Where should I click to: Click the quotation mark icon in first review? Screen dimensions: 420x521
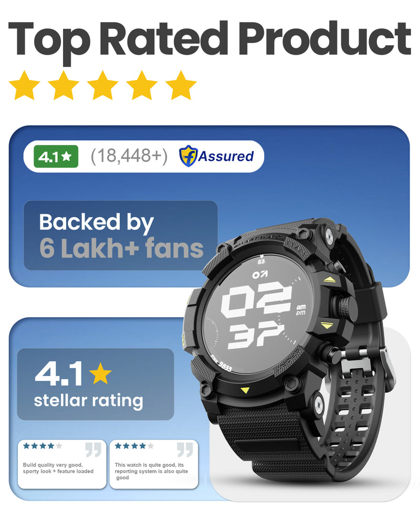coord(93,450)
